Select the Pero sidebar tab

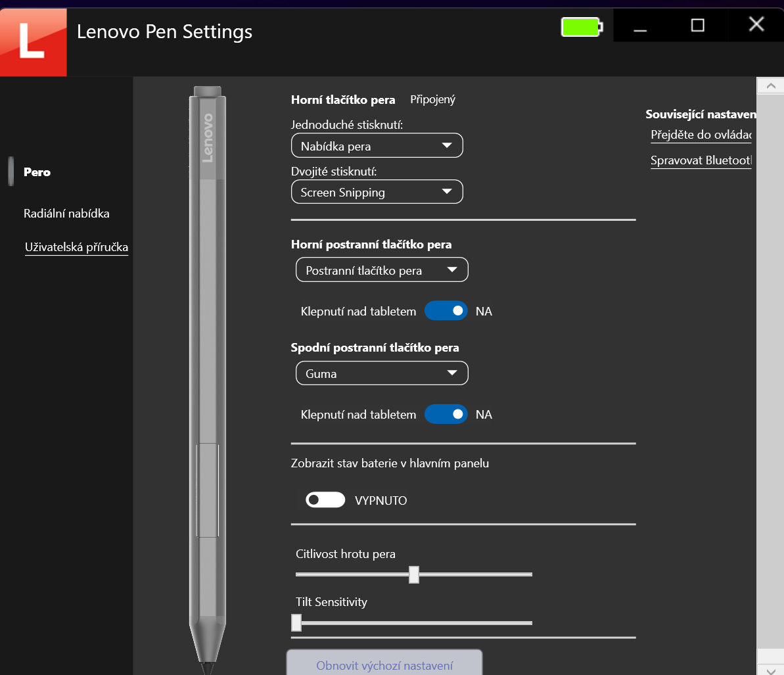[x=37, y=172]
